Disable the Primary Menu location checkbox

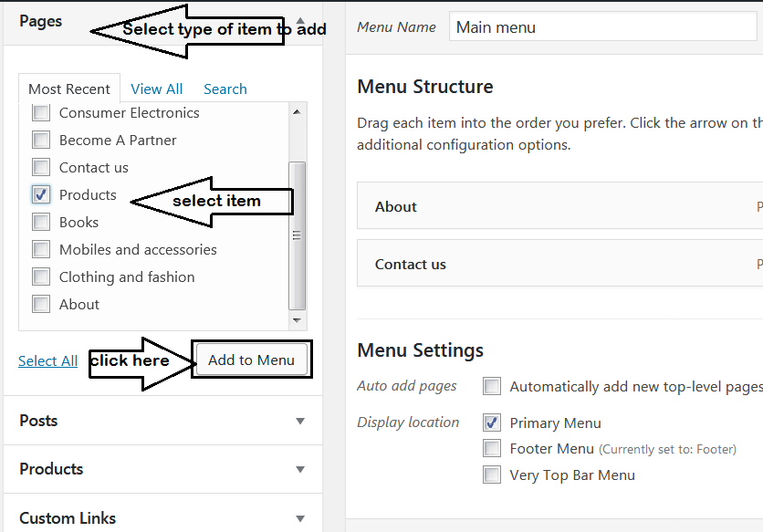pos(493,422)
